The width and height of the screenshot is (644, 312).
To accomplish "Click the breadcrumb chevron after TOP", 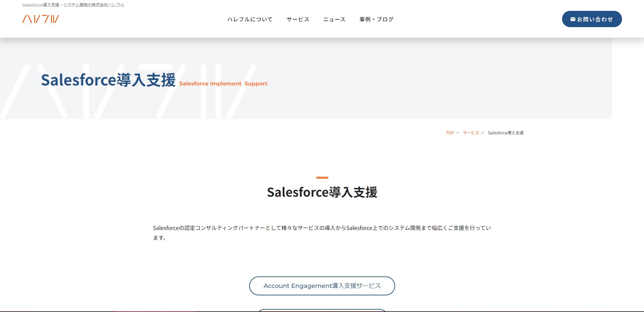I will [458, 133].
